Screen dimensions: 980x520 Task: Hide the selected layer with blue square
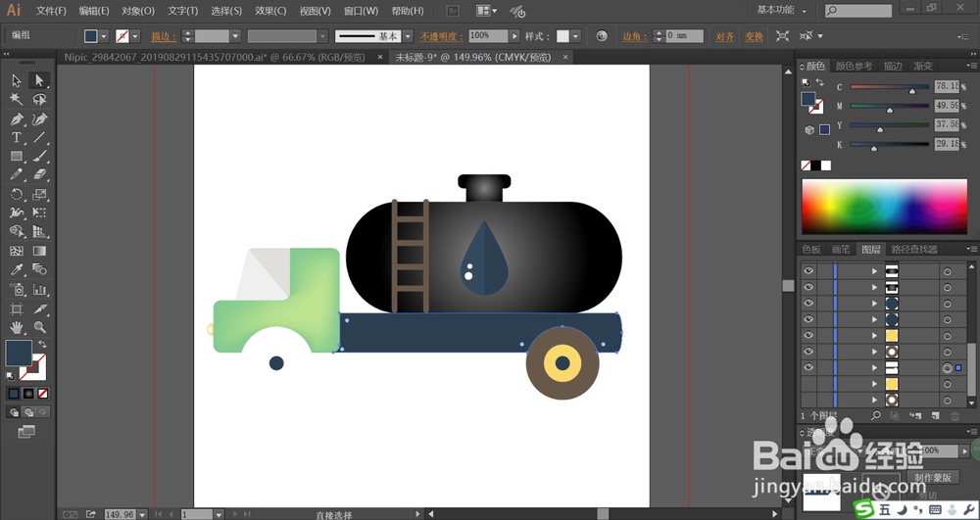click(808, 367)
